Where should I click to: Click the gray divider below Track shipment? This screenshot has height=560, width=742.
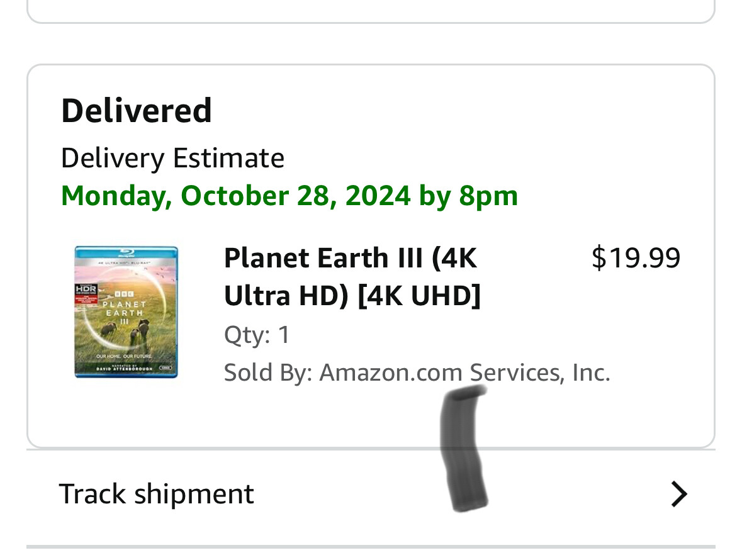click(371, 546)
